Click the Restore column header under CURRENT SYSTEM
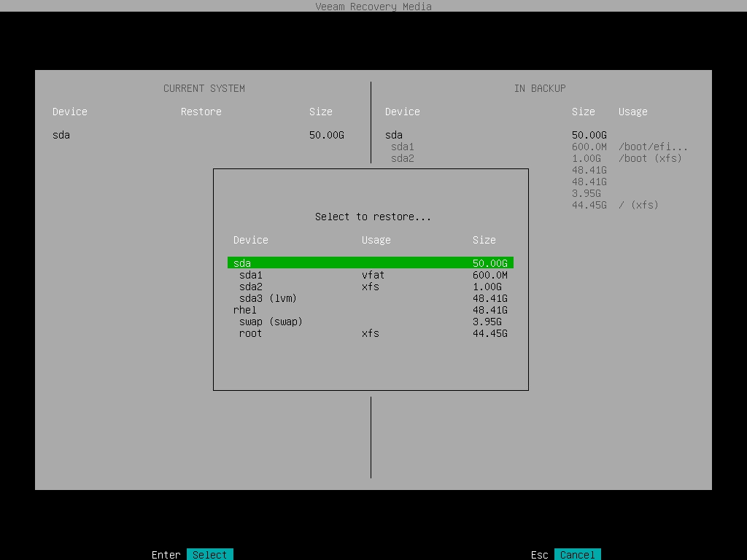This screenshot has height=560, width=747. click(x=201, y=112)
